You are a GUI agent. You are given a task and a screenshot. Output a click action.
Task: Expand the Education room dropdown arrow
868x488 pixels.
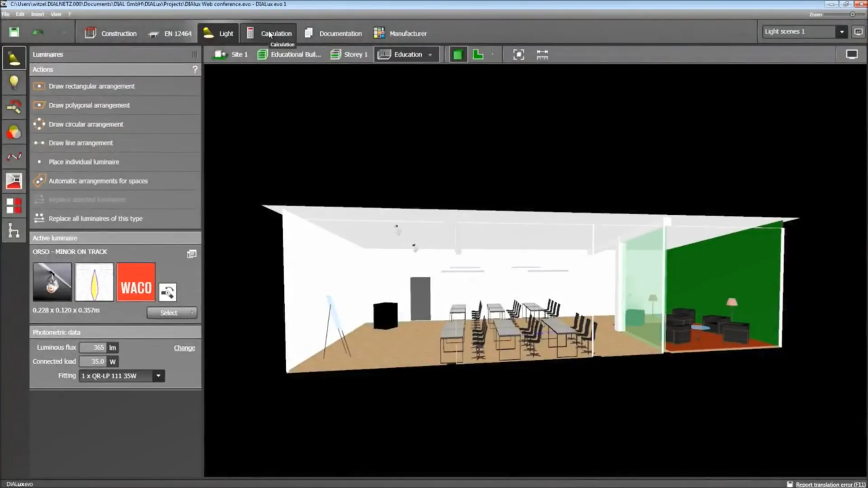click(x=430, y=55)
